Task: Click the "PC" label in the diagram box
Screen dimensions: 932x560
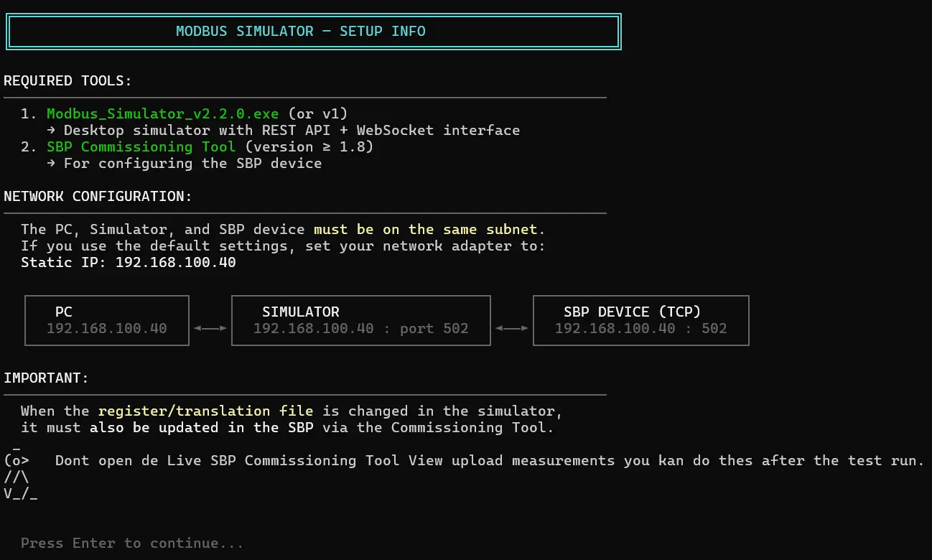Action: click(64, 312)
